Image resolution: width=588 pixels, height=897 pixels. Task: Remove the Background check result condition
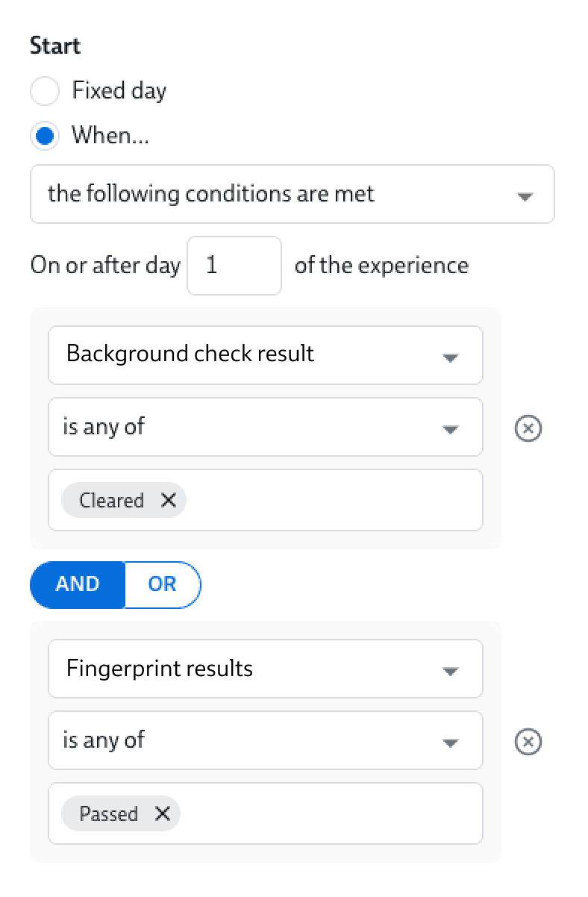(528, 428)
